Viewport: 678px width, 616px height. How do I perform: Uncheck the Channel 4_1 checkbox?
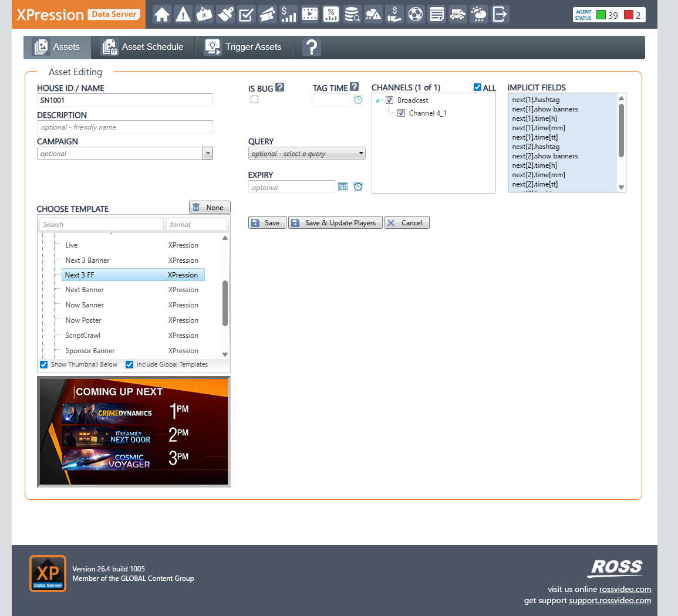click(402, 113)
